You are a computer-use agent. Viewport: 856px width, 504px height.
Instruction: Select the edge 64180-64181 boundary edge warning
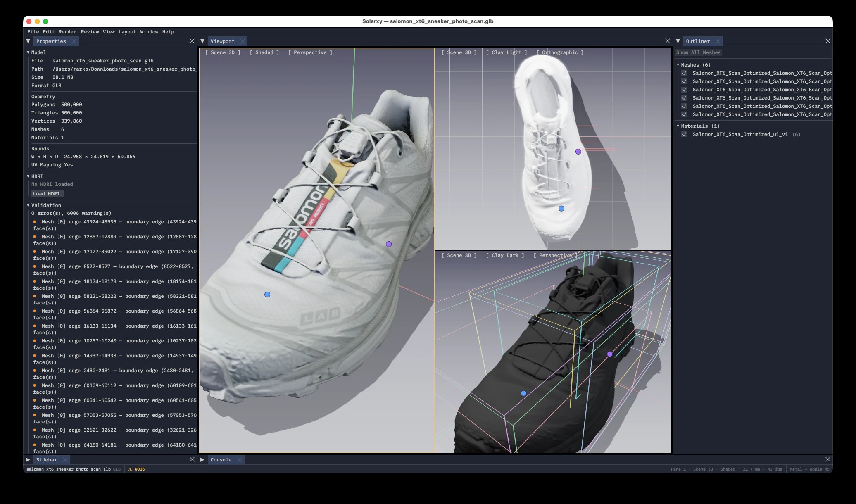115,448
